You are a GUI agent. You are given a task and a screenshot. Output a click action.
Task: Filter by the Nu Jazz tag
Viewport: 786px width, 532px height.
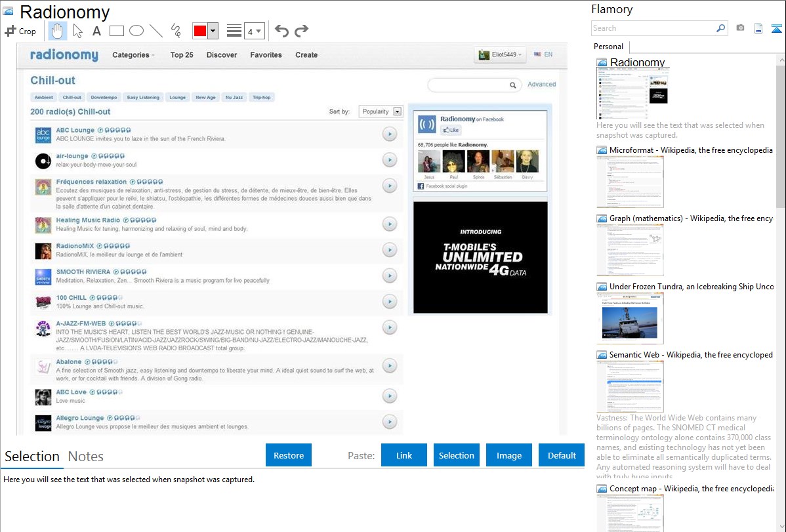pos(234,97)
